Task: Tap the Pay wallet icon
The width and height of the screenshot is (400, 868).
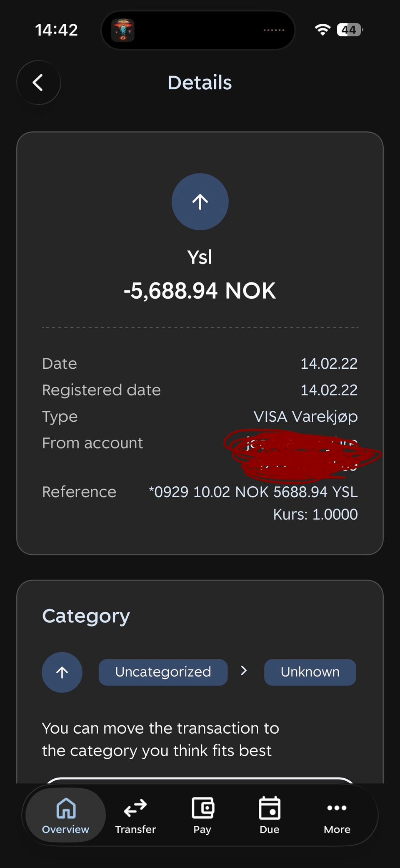Action: [202, 809]
